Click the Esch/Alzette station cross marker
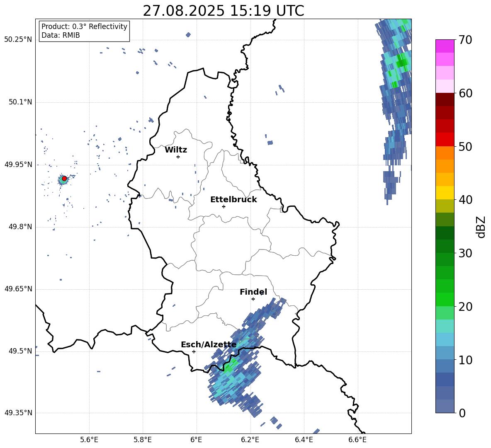Viewport: 491px width, 448px height. point(194,351)
